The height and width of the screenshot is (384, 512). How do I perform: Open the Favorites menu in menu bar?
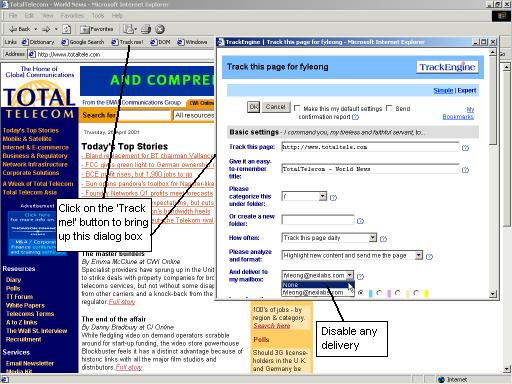72,15
